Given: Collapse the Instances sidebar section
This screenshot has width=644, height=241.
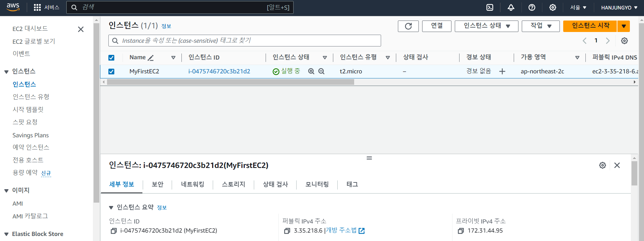Looking at the screenshot, I should 6,72.
